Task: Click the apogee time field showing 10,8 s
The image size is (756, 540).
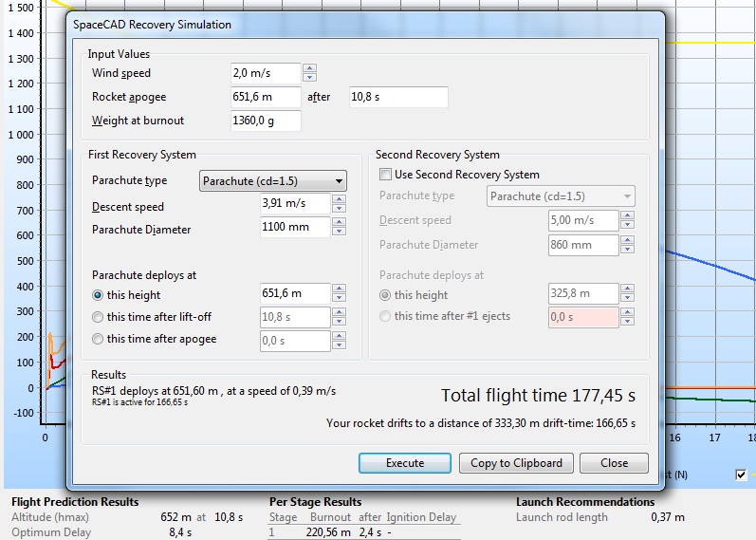Action: click(398, 97)
